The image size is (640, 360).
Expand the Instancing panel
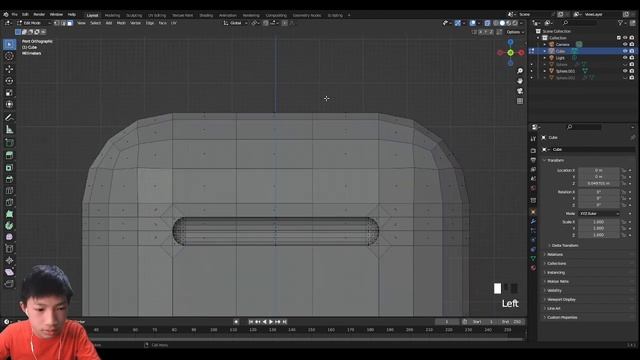555,272
